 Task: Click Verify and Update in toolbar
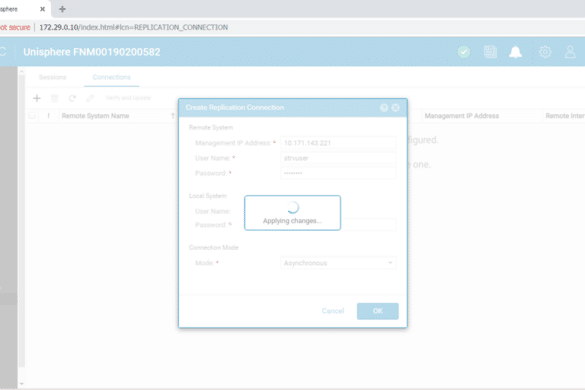click(128, 98)
